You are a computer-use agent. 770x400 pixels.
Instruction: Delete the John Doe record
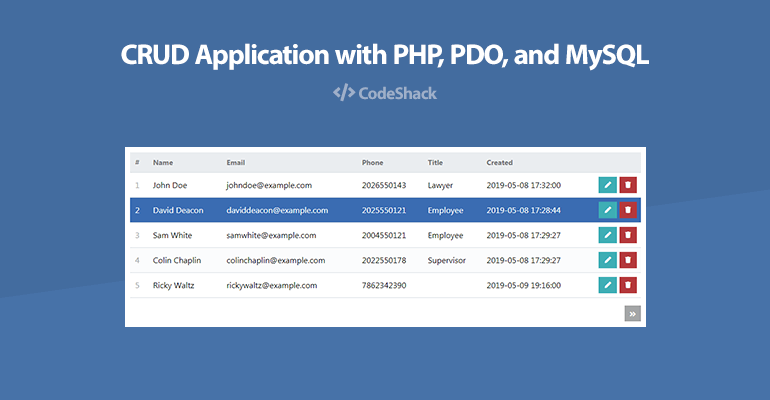[628, 185]
